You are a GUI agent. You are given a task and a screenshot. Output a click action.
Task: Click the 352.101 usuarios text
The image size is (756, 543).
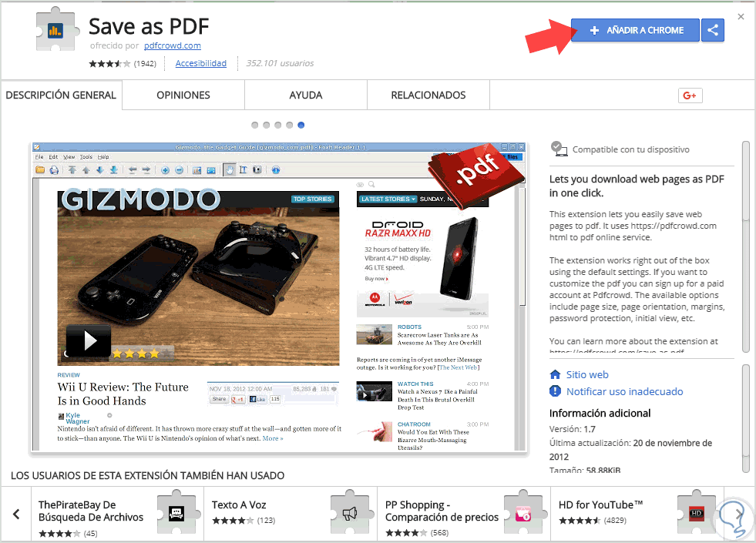[x=280, y=64]
